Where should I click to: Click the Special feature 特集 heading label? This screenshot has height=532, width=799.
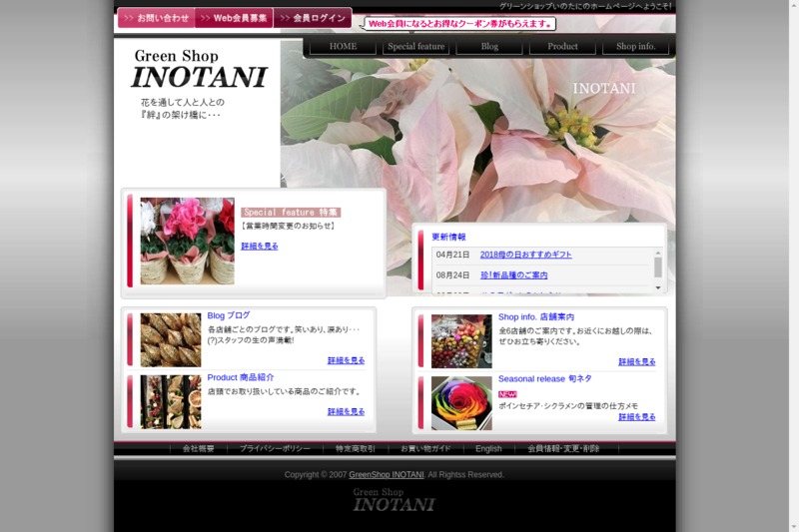291,213
